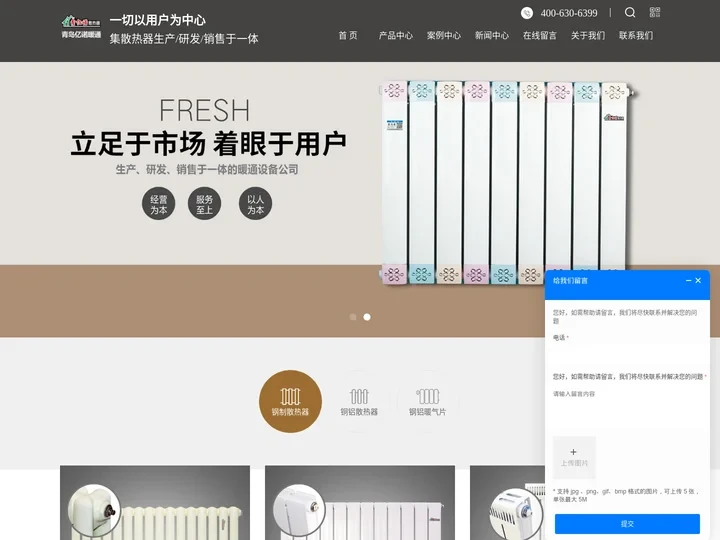Select the 钢制散热器 category circle
720x540 pixels.
tap(290, 401)
